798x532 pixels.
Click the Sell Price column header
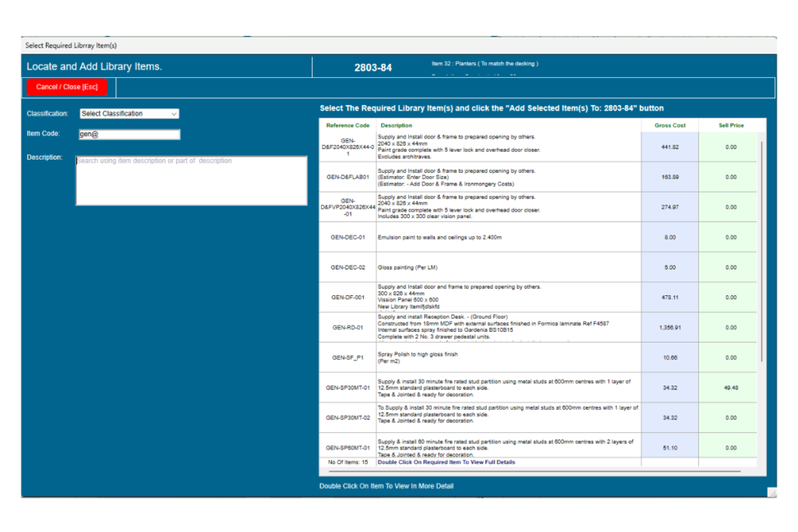pos(731,125)
